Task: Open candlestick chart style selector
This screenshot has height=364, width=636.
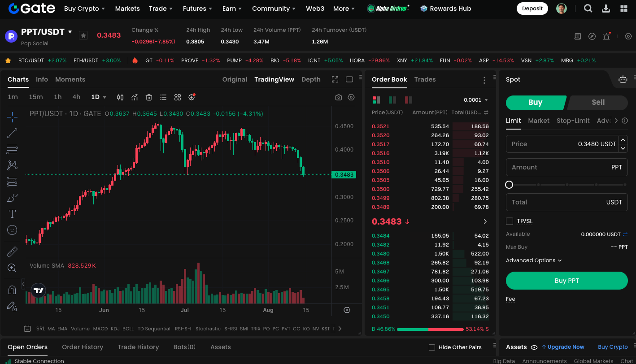Action: pos(120,97)
